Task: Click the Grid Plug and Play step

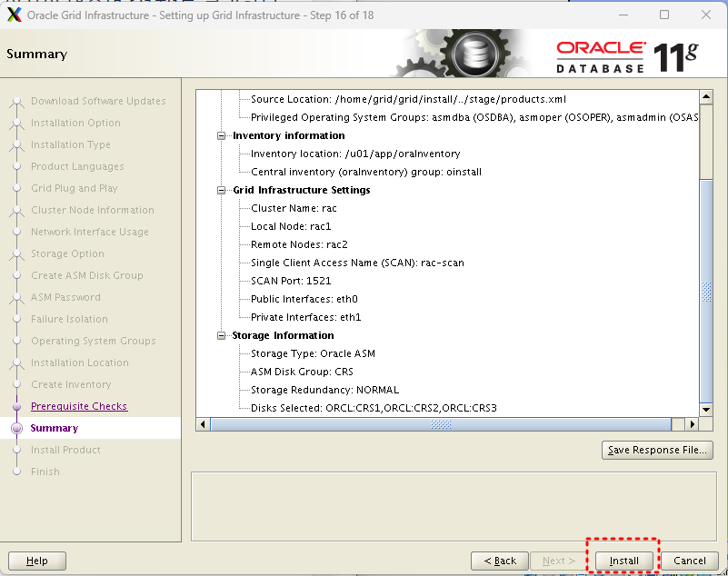Action: (75, 188)
